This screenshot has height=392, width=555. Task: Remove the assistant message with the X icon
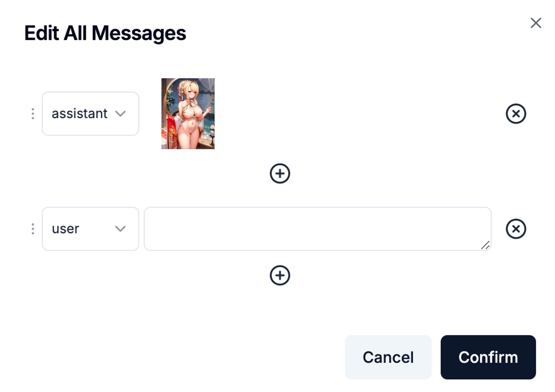515,114
